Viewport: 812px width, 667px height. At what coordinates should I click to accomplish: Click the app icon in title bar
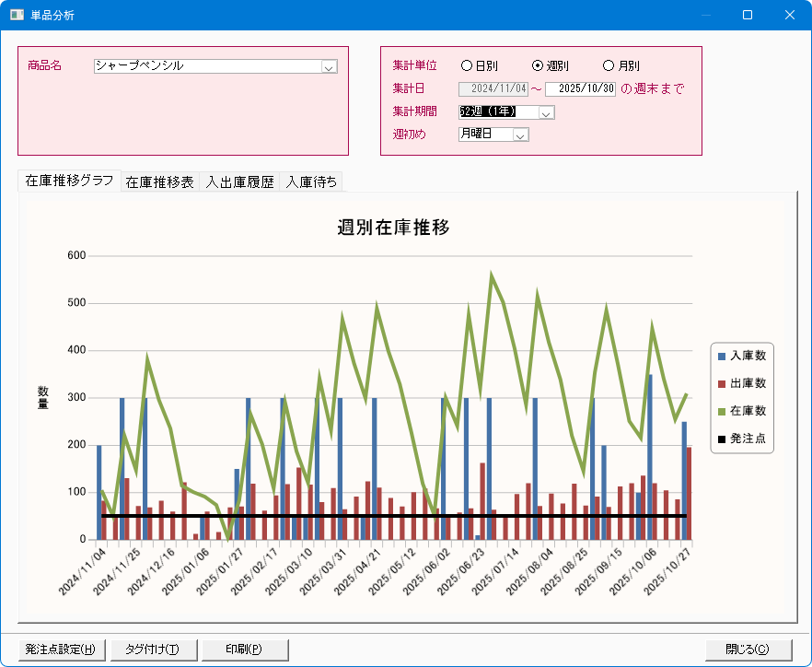(17, 15)
